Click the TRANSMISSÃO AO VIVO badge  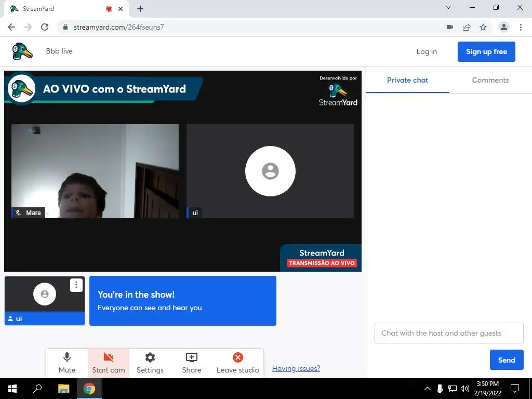(322, 263)
